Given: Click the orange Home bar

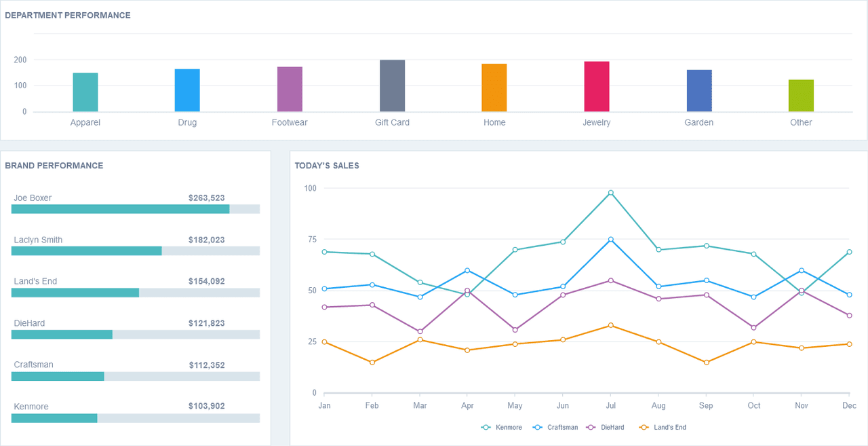Looking at the screenshot, I should pos(494,88).
